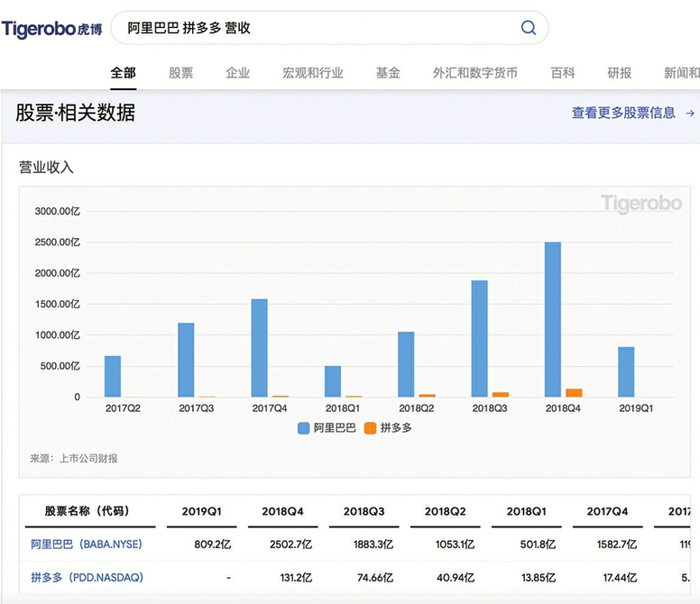Switch to the 股票 tab
700x604 pixels.
(180, 73)
